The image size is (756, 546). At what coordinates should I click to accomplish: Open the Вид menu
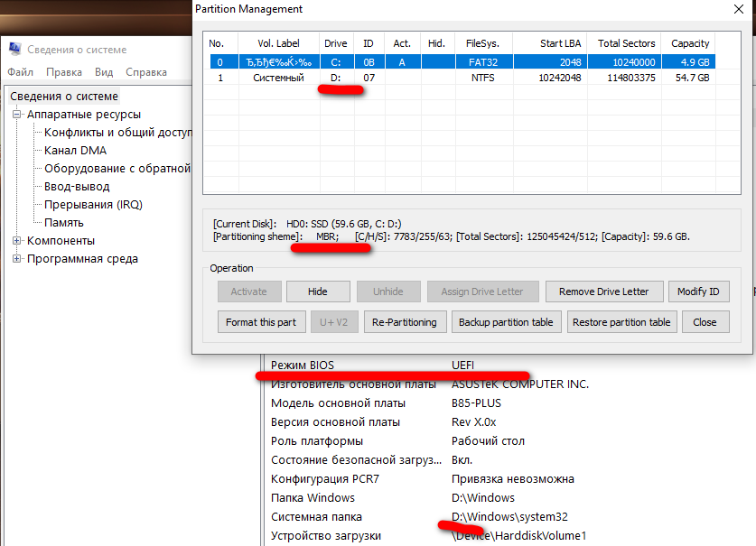click(x=104, y=72)
